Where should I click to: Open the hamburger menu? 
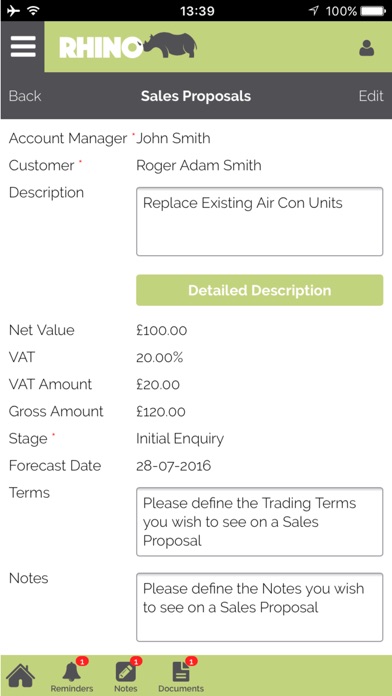pyautogui.click(x=23, y=47)
